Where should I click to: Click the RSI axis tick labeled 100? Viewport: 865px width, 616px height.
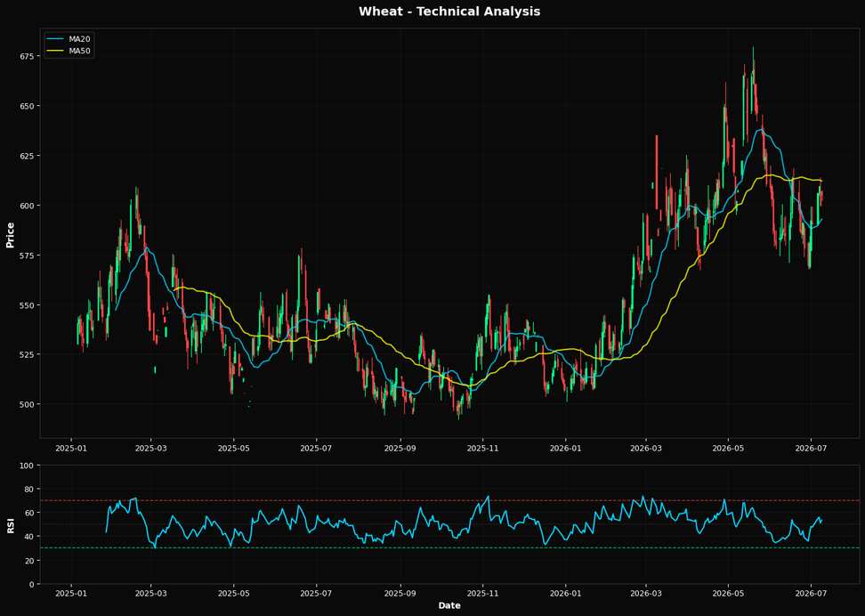[27, 466]
